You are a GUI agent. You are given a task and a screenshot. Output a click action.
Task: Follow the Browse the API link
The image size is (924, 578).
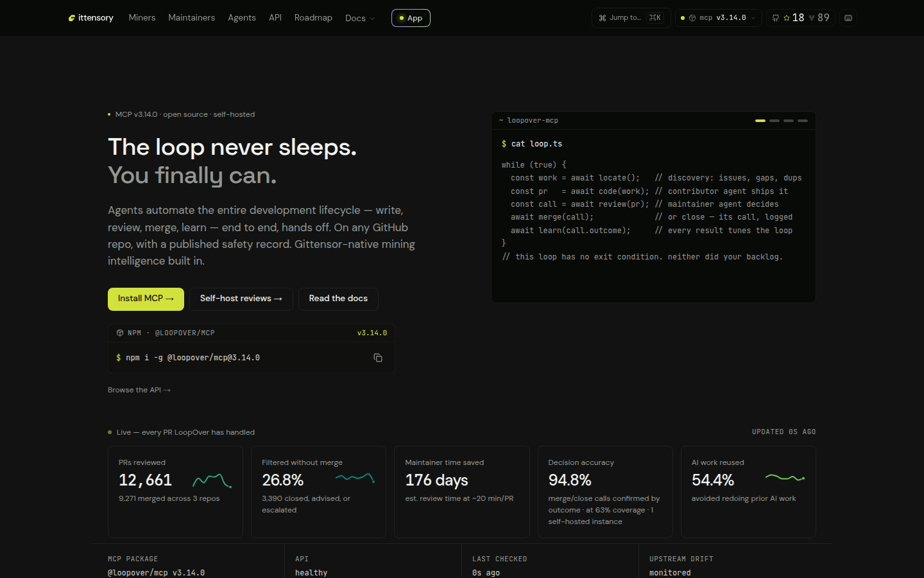click(139, 390)
